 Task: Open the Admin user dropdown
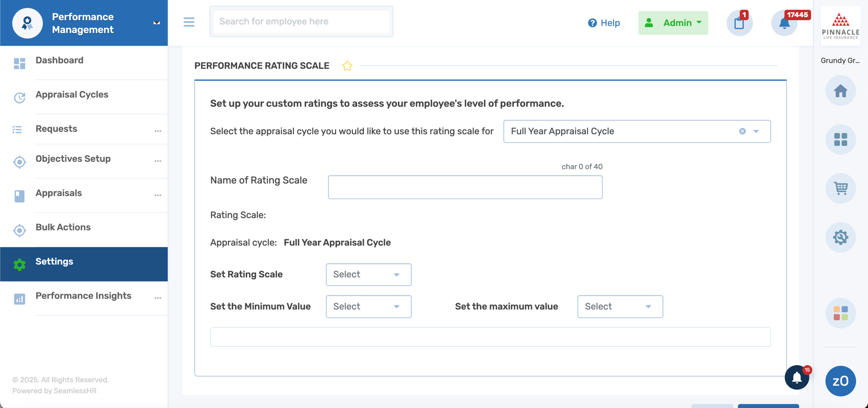(x=673, y=23)
